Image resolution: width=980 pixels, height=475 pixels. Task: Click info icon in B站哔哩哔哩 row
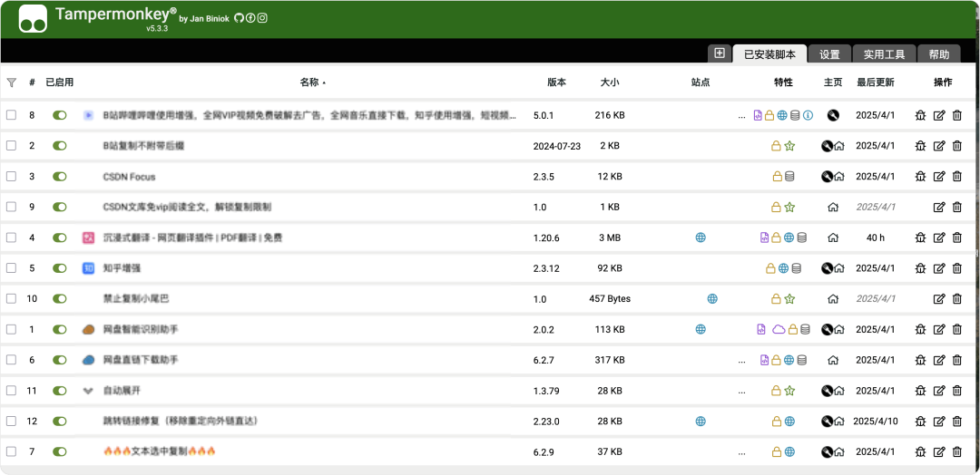pos(808,115)
